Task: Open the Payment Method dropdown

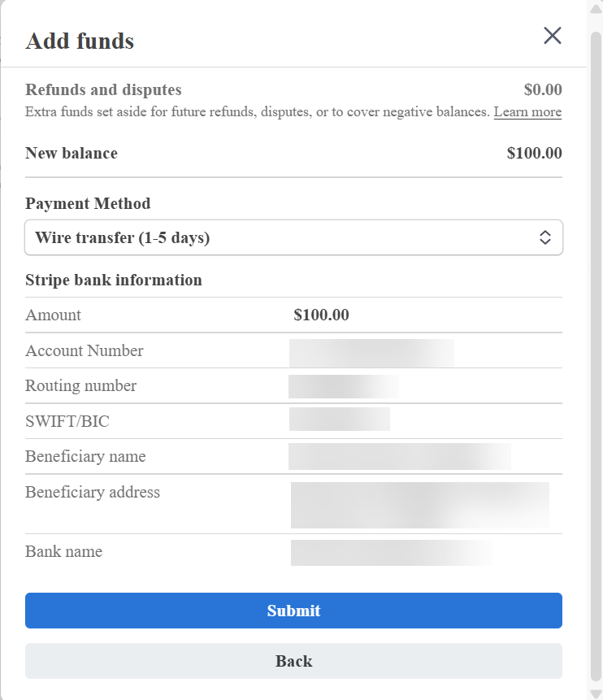Action: point(293,238)
